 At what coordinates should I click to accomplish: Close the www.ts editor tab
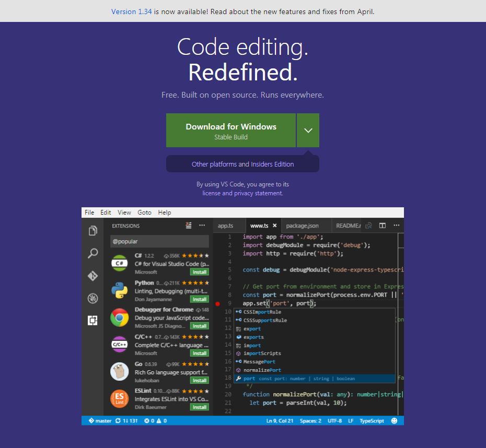coord(274,226)
